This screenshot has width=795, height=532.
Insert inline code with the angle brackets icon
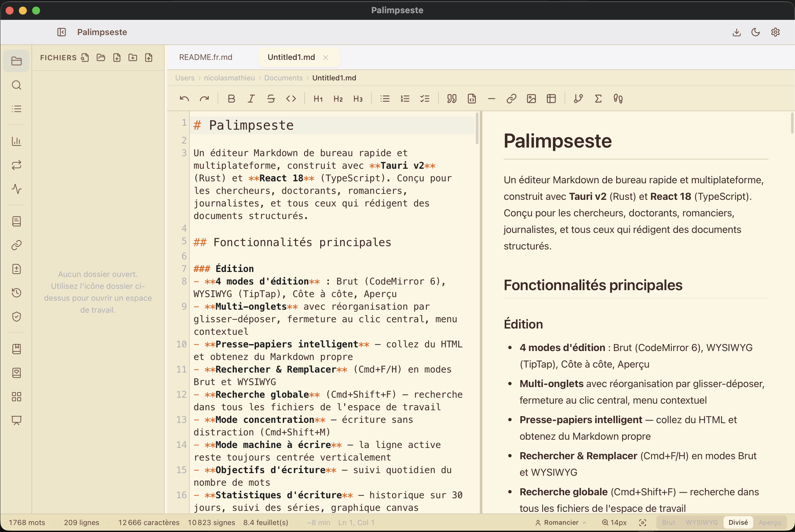(x=291, y=99)
